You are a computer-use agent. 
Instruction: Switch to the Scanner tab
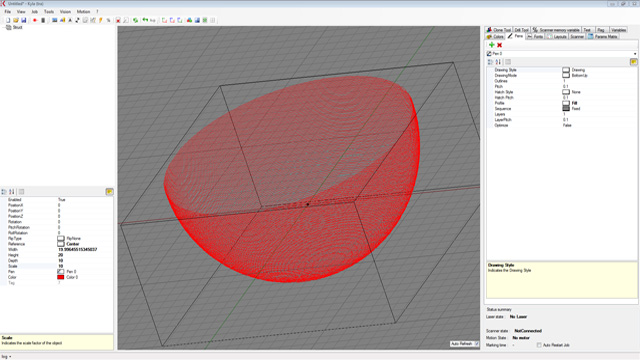(577, 36)
